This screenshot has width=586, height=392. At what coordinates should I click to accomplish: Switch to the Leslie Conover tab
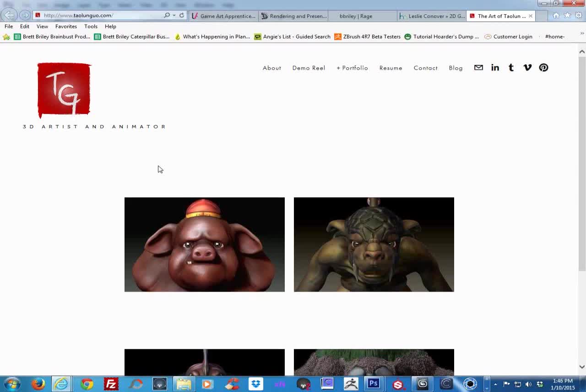(432, 16)
